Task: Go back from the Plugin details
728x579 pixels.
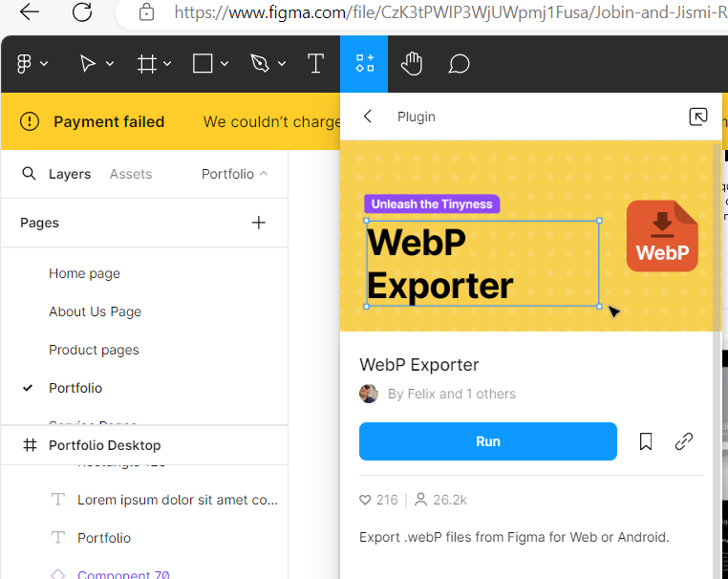Action: click(368, 117)
